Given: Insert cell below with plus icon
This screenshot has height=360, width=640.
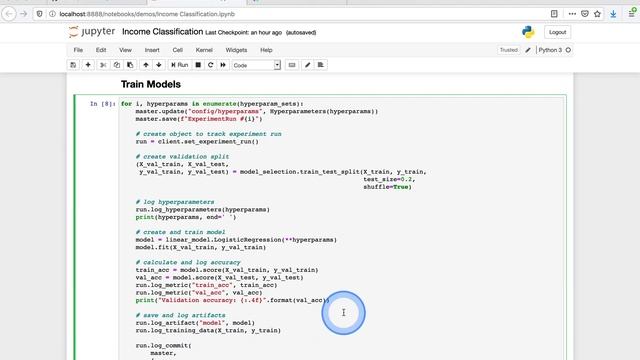Looking at the screenshot, I should [88, 65].
